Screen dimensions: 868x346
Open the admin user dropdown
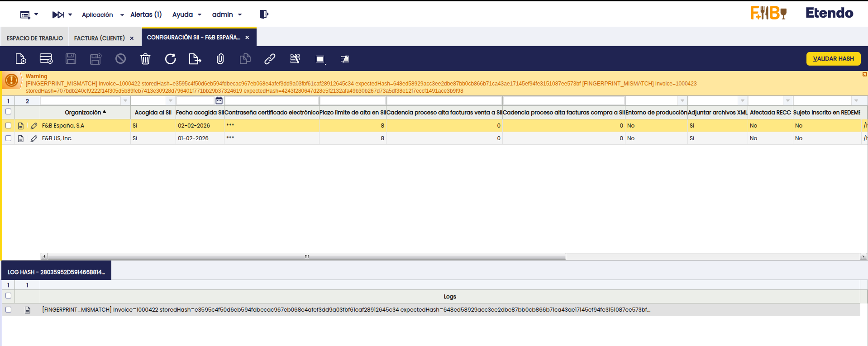pyautogui.click(x=227, y=14)
